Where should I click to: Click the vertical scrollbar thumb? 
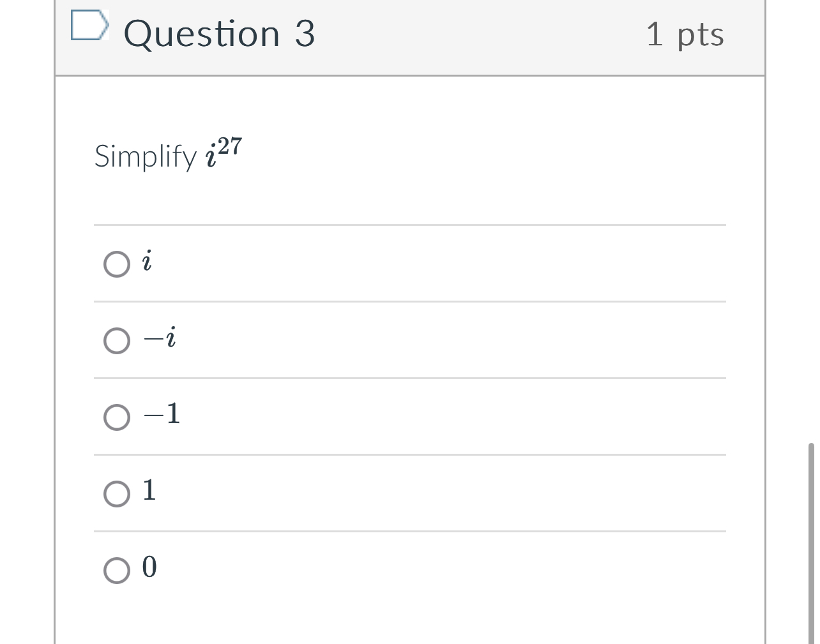click(811, 543)
